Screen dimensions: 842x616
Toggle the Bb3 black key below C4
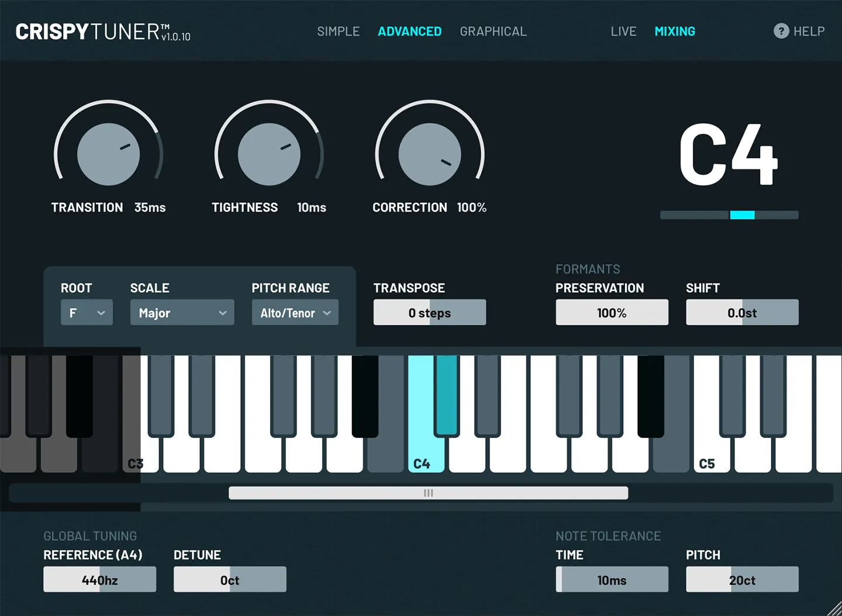[x=365, y=396]
